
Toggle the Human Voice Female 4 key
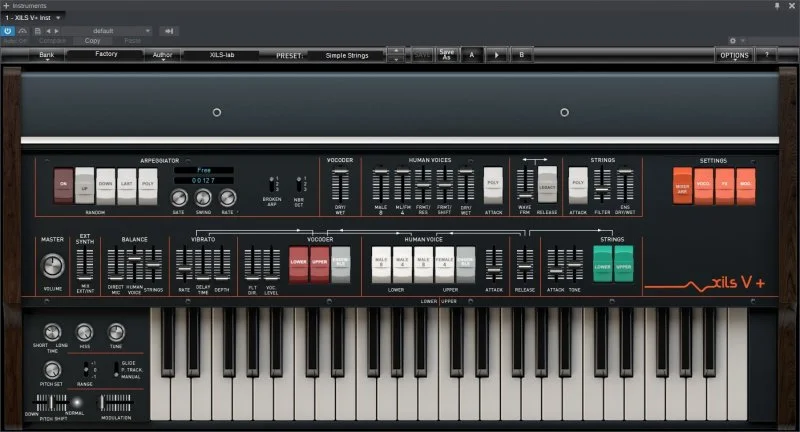[x=444, y=265]
